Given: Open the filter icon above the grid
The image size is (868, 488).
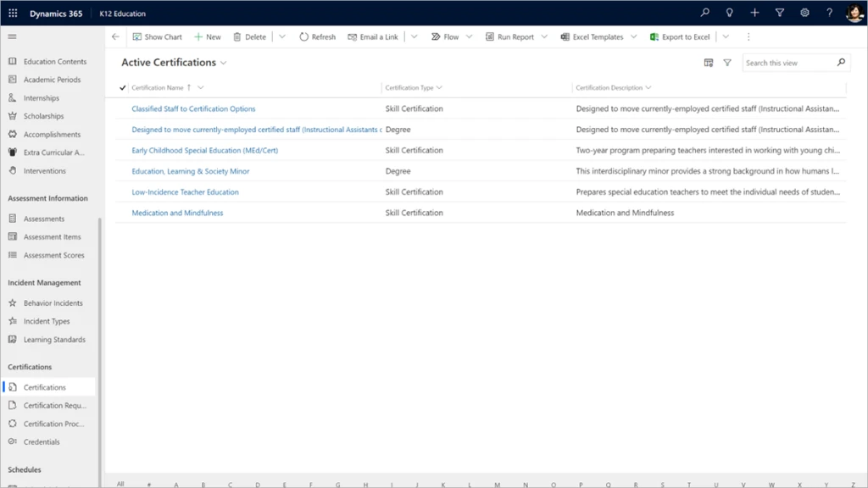Looking at the screenshot, I should coord(727,62).
